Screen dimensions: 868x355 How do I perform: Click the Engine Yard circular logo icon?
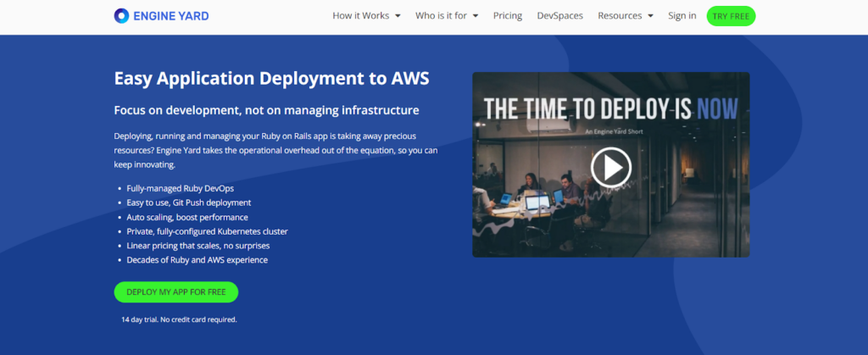121,16
